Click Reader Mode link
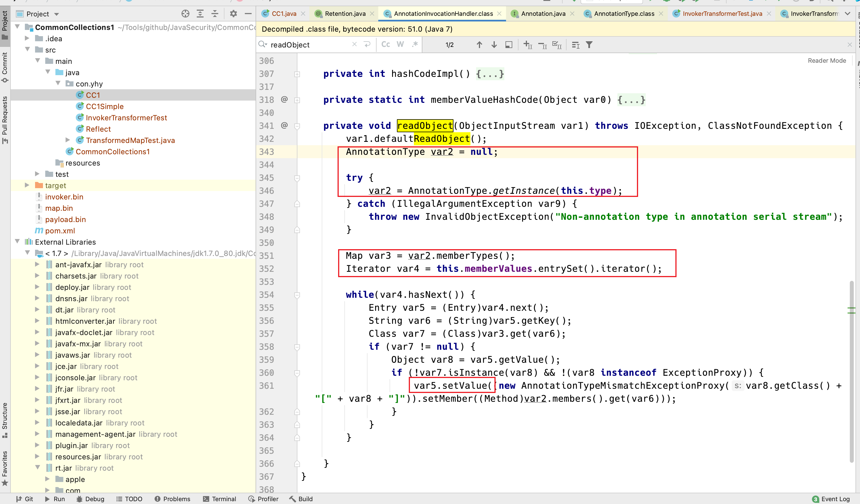 (x=827, y=60)
